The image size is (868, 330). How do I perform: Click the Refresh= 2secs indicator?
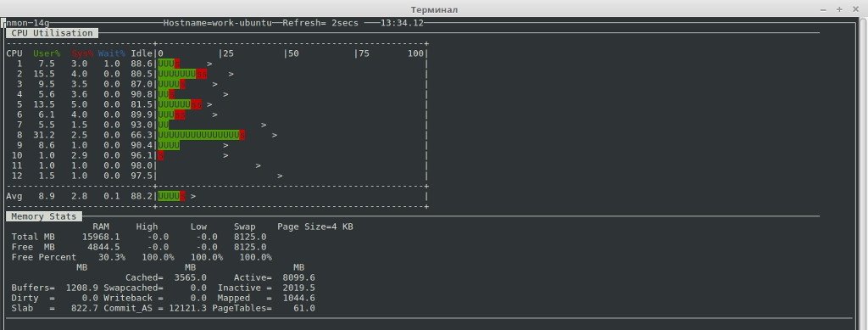point(320,23)
